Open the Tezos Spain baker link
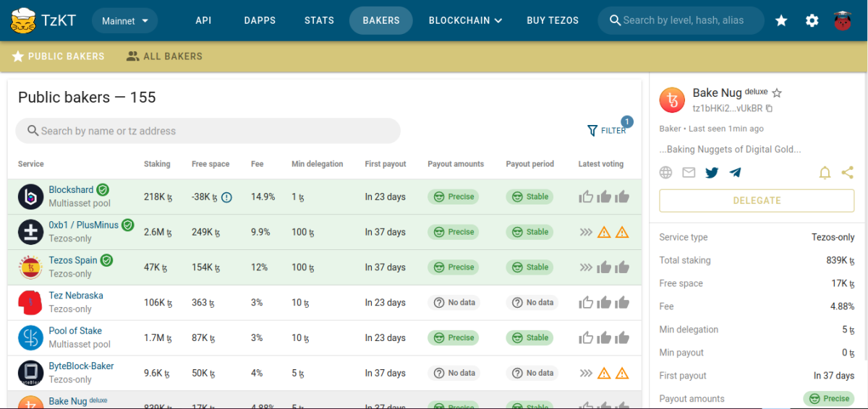Viewport: 868px width, 409px height. [x=72, y=260]
